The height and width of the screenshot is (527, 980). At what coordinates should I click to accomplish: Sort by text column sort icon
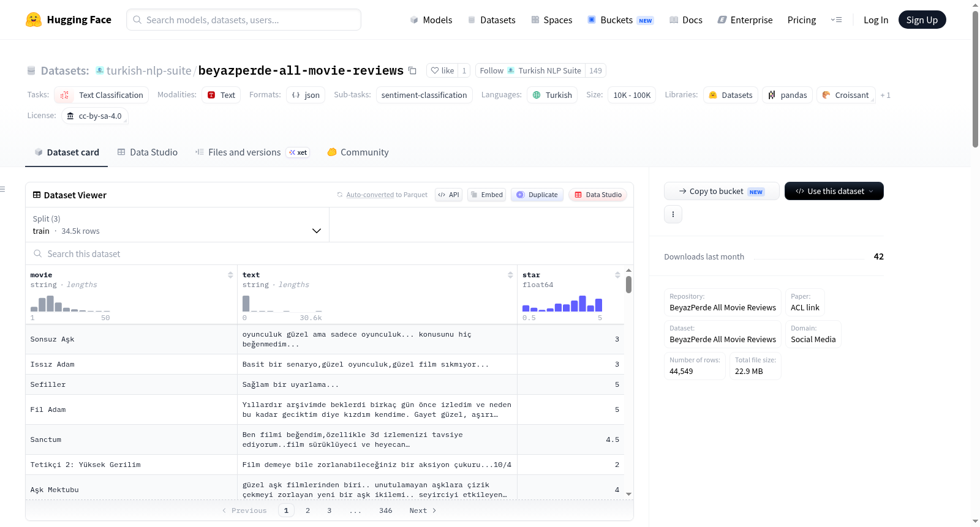pyautogui.click(x=510, y=275)
